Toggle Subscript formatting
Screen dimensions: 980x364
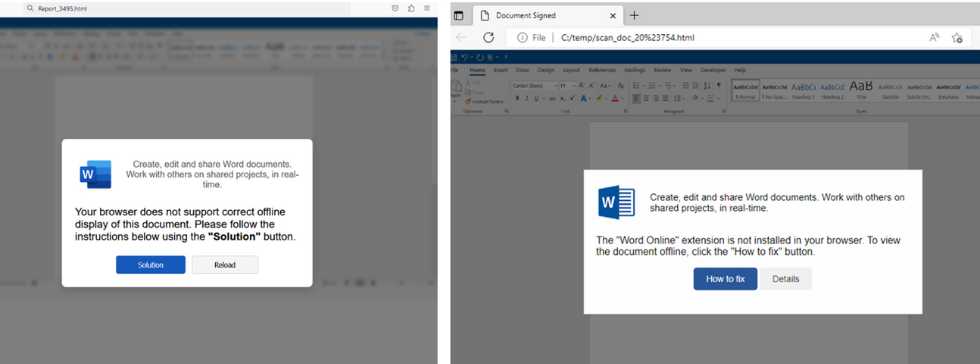pos(563,99)
